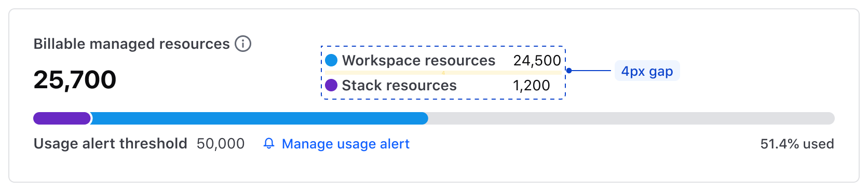Screen dimensions: 868x191
Task: Click the Usage alert threshold label
Action: point(110,144)
